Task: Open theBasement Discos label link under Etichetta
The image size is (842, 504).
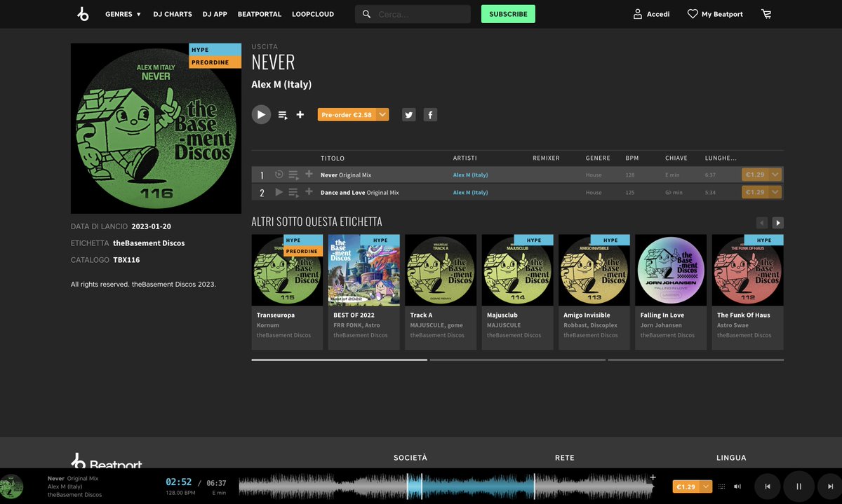Action: [x=149, y=243]
